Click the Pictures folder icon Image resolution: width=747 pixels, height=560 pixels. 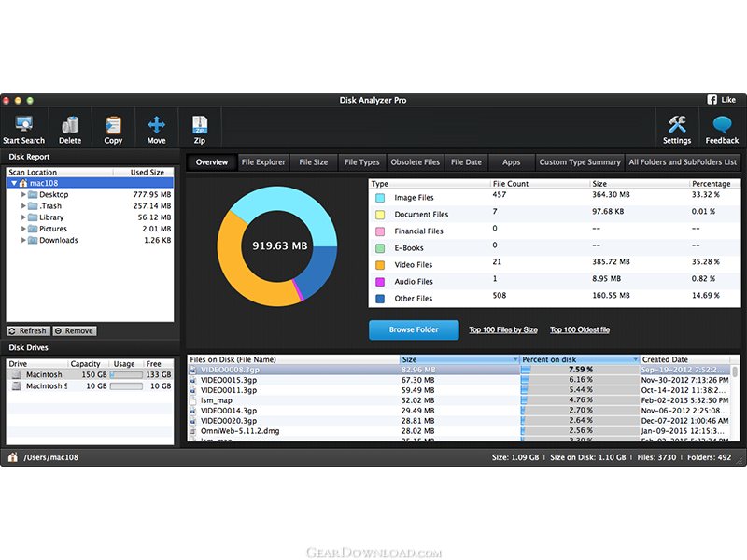[33, 229]
